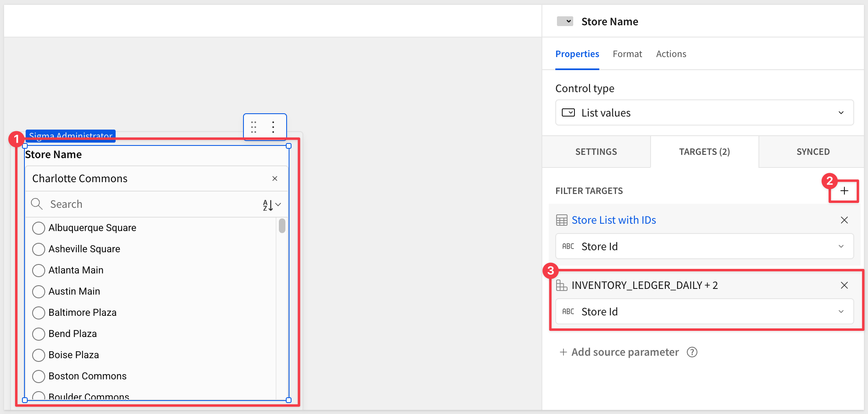
Task: Choose the Boise Plaza radio button
Action: 39,355
